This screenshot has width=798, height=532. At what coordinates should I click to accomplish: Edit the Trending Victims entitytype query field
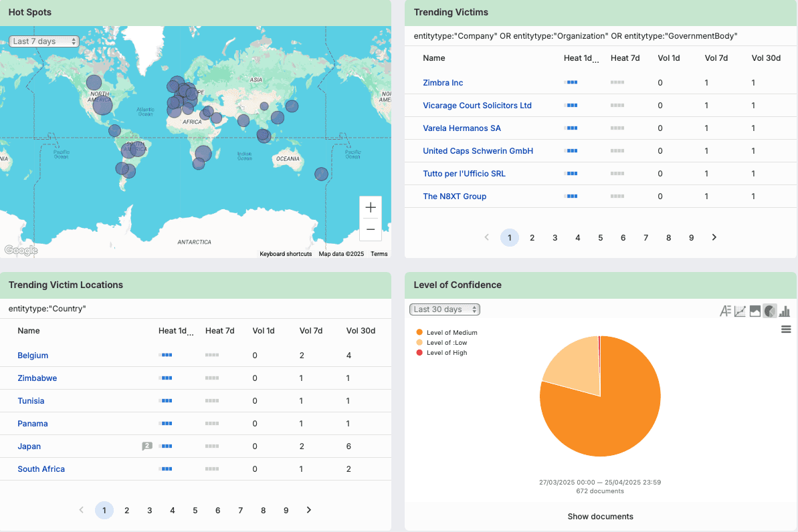click(601, 36)
